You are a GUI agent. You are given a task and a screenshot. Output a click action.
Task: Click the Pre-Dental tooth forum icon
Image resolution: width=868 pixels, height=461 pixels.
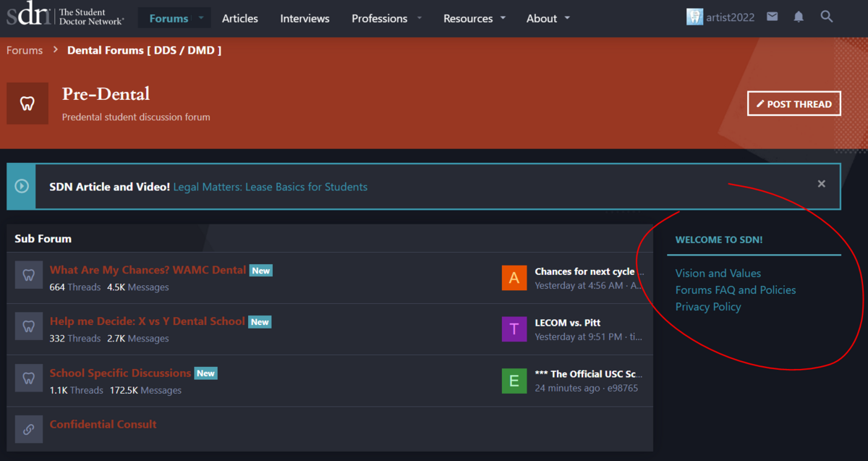(x=27, y=103)
